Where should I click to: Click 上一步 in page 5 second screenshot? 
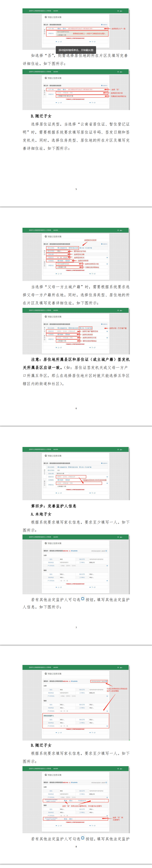[59, 103]
